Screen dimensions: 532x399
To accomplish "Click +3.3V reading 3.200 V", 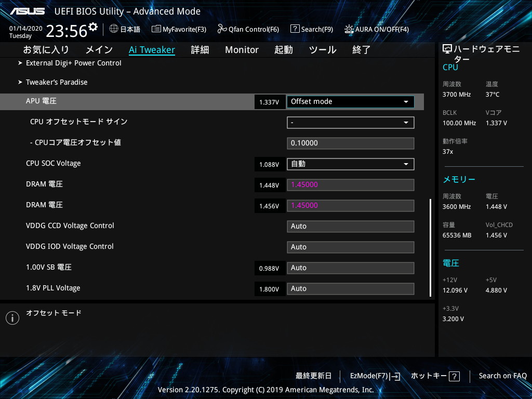I will (453, 319).
